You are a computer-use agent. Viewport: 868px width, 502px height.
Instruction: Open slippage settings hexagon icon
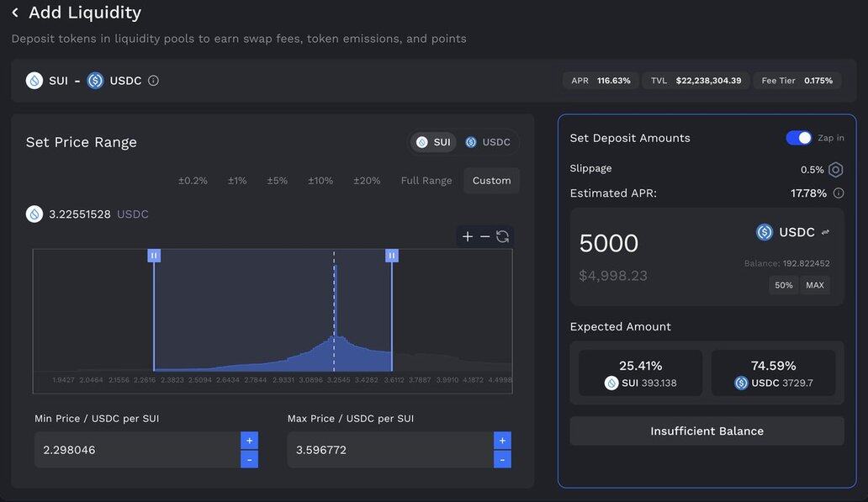[835, 169]
